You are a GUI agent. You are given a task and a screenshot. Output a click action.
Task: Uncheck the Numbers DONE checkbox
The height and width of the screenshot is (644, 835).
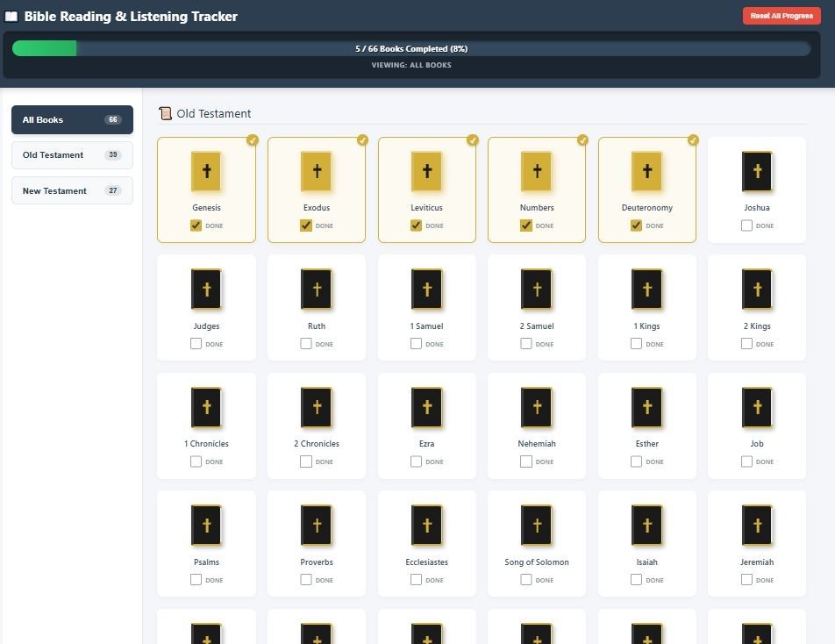click(x=526, y=225)
